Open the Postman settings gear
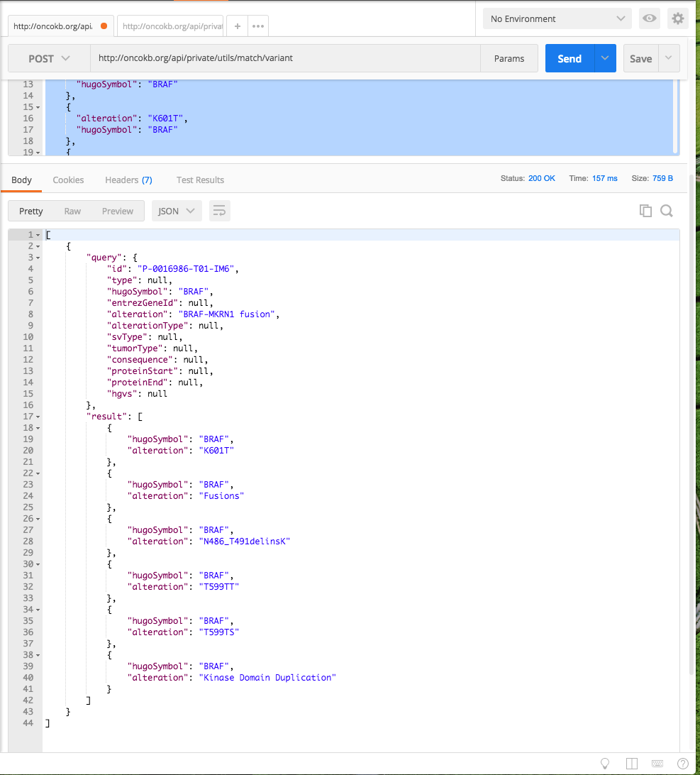 pyautogui.click(x=677, y=18)
